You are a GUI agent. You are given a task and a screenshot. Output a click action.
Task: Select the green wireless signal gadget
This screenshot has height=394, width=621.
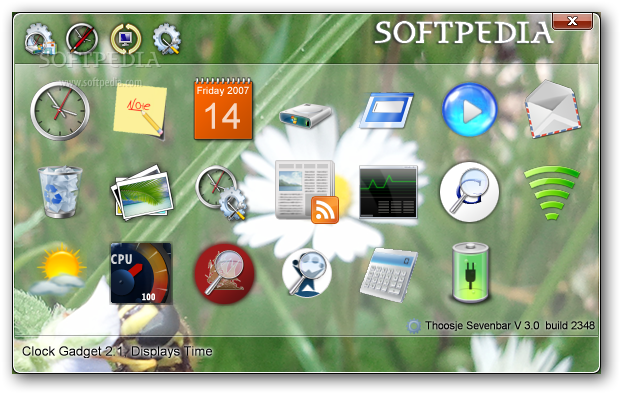tap(552, 193)
